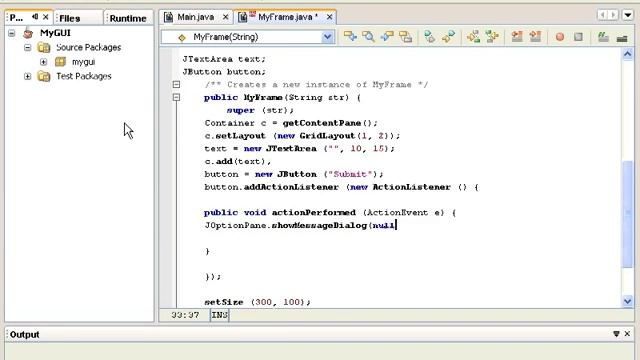Start macro recording with red circle icon

pos(560,37)
